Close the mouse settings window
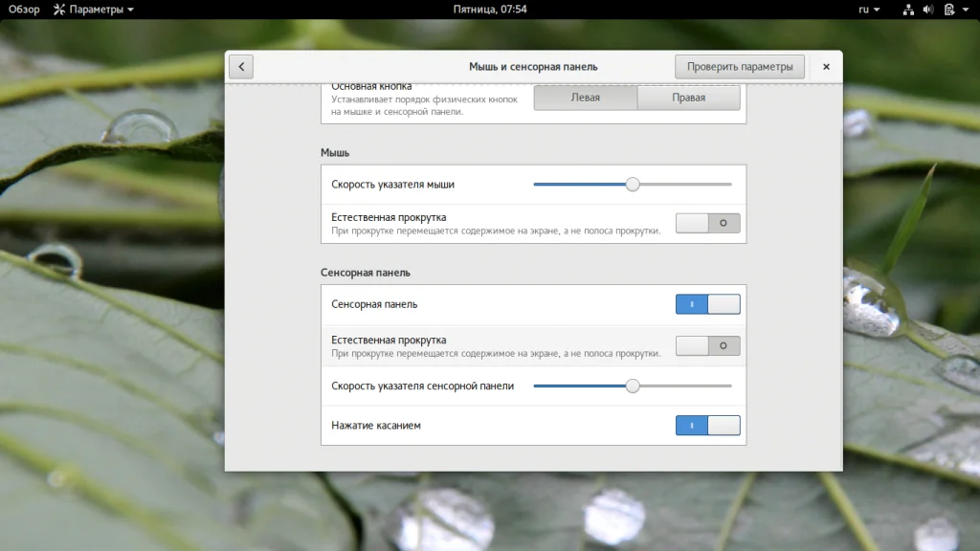The height and width of the screenshot is (551, 980). 825,67
